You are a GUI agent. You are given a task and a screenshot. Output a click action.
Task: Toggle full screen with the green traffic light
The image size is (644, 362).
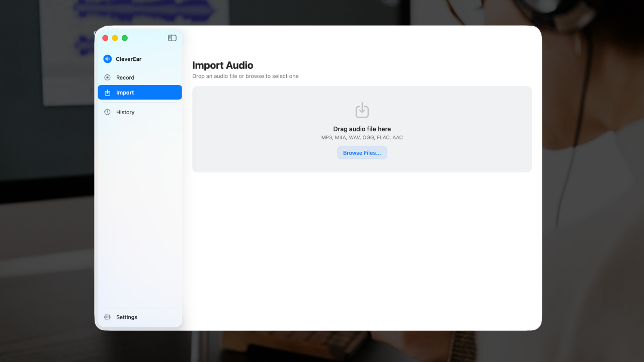(x=124, y=38)
